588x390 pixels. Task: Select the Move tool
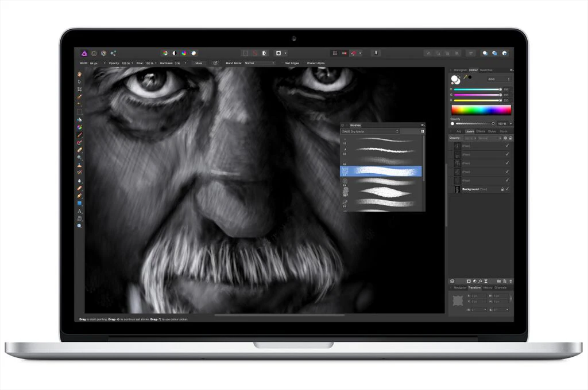80,82
